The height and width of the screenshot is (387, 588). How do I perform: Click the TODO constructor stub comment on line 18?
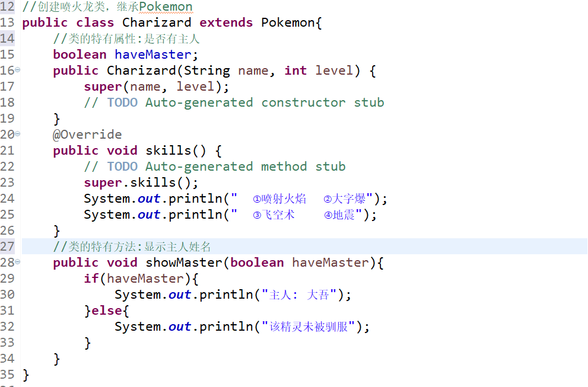[x=234, y=103]
